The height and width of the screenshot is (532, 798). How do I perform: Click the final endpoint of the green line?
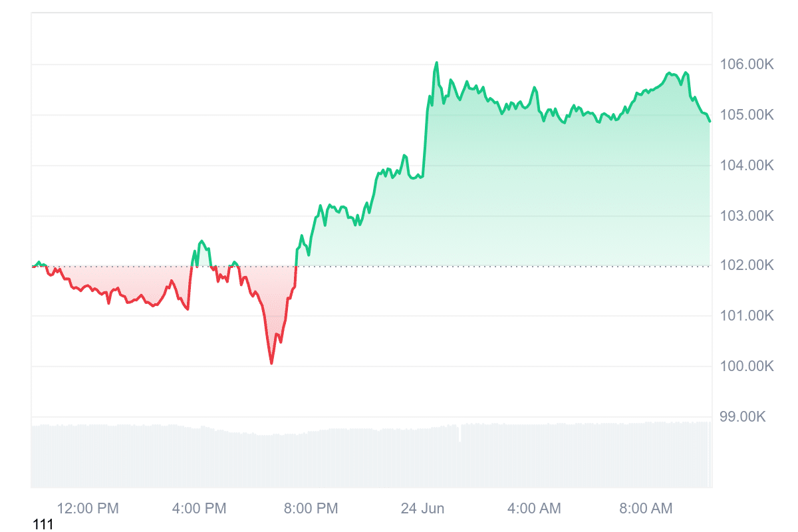click(x=710, y=122)
